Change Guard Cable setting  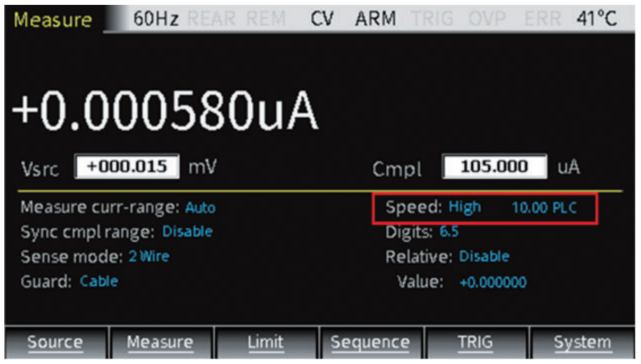[x=99, y=281]
